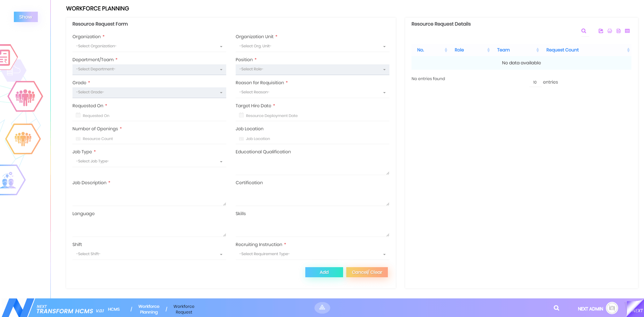Click the export share icon above table

click(x=601, y=31)
